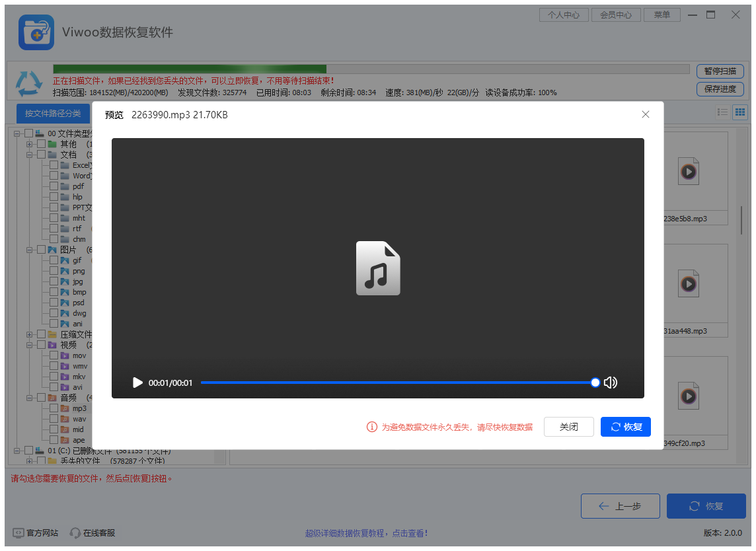Mute audio with the speaker icon
This screenshot has width=756, height=551.
click(x=610, y=382)
